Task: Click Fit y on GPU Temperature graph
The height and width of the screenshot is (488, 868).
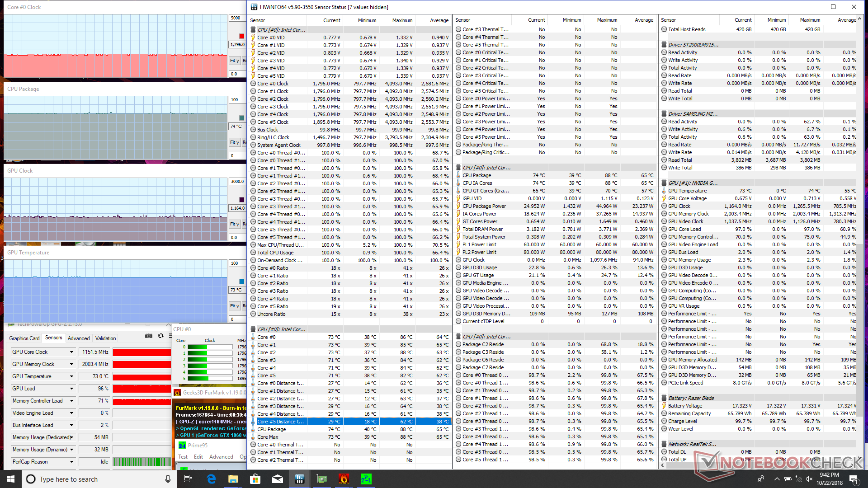Action: click(x=235, y=306)
